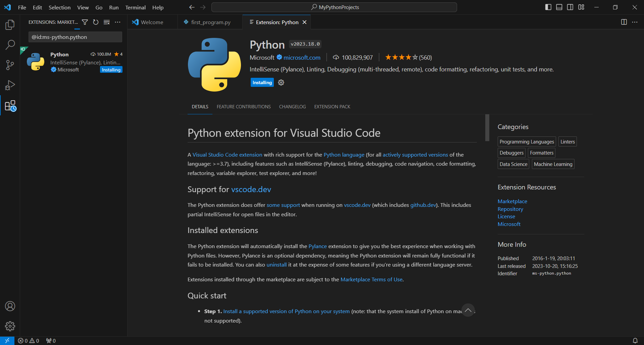Open Customize Layout options
The height and width of the screenshot is (345, 644).
tap(581, 7)
